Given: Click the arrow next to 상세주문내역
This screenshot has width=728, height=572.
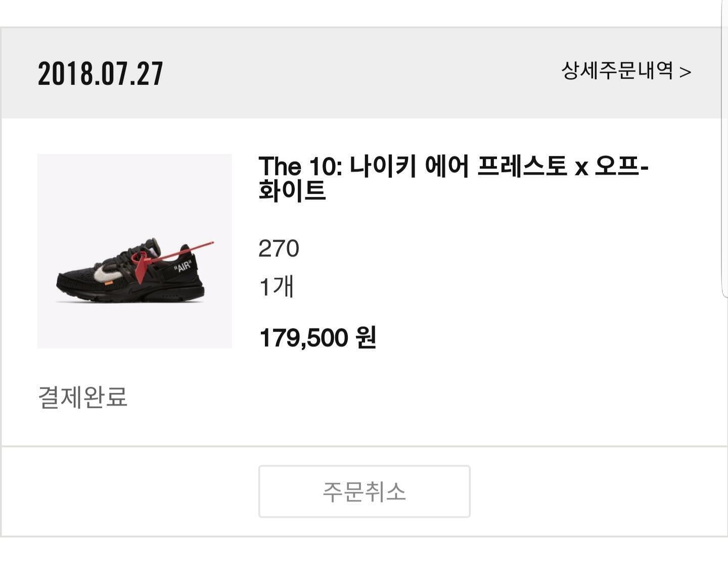Looking at the screenshot, I should [x=686, y=72].
